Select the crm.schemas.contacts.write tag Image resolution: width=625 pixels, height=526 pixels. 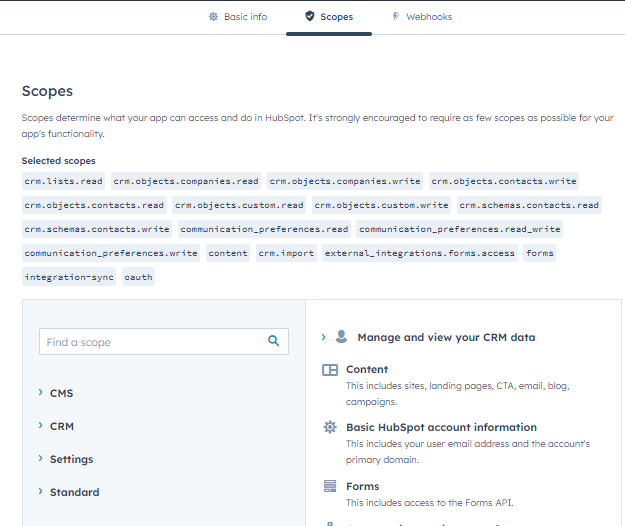click(x=97, y=229)
